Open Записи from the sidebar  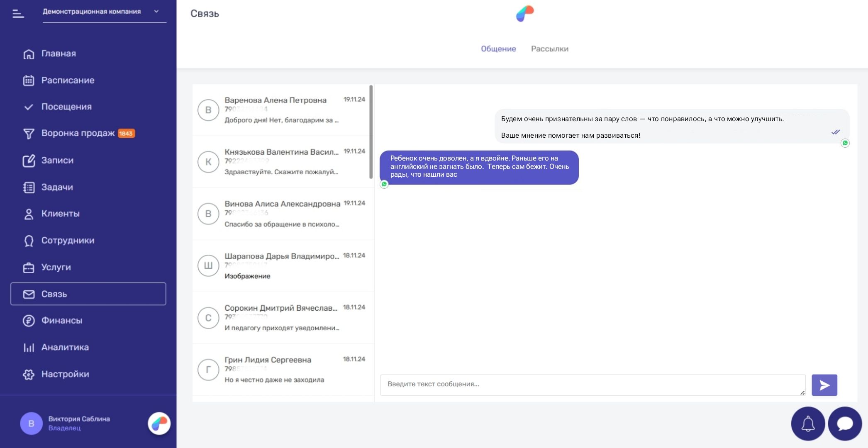coord(57,161)
